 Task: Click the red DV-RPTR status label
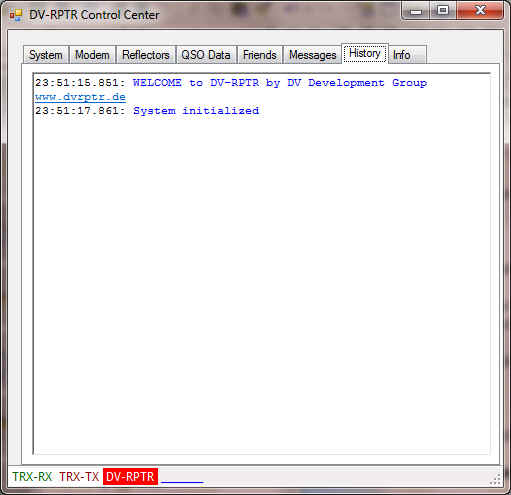[130, 477]
